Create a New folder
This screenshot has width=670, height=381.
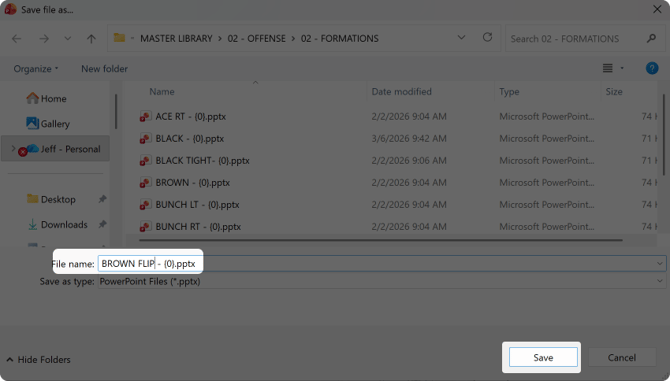(104, 69)
